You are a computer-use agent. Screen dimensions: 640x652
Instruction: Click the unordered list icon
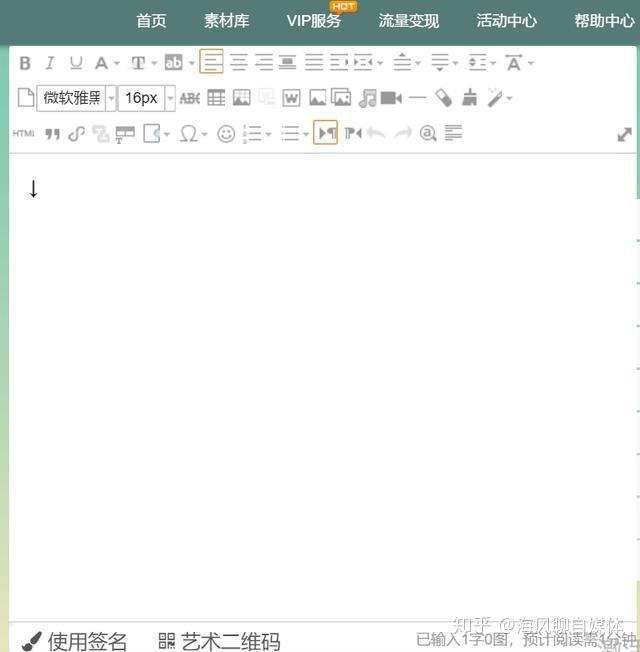click(x=290, y=134)
